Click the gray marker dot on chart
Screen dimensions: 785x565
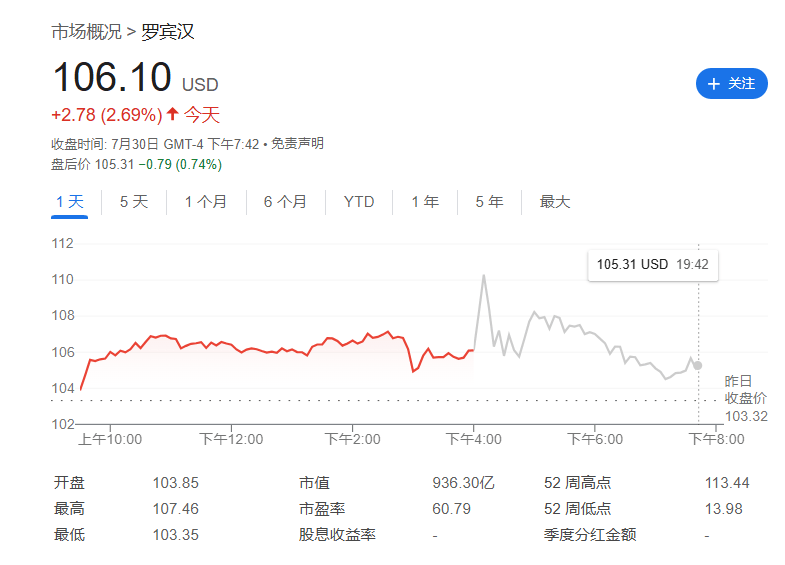697,366
